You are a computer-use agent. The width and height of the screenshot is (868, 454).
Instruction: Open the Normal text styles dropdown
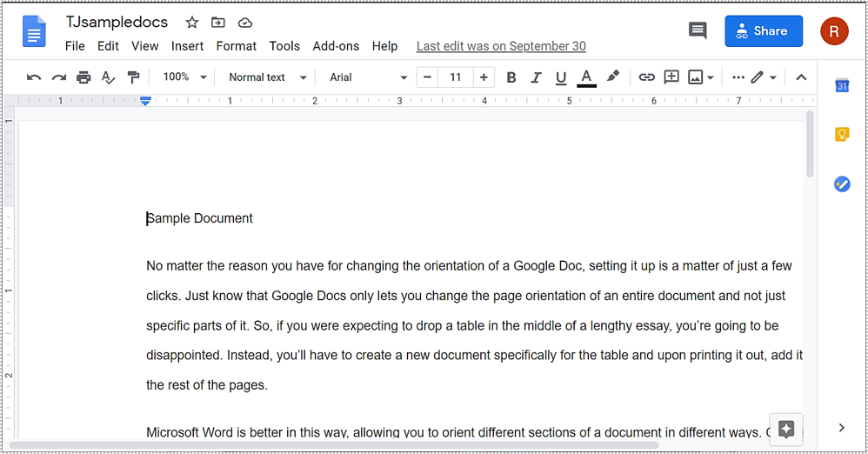pos(268,77)
